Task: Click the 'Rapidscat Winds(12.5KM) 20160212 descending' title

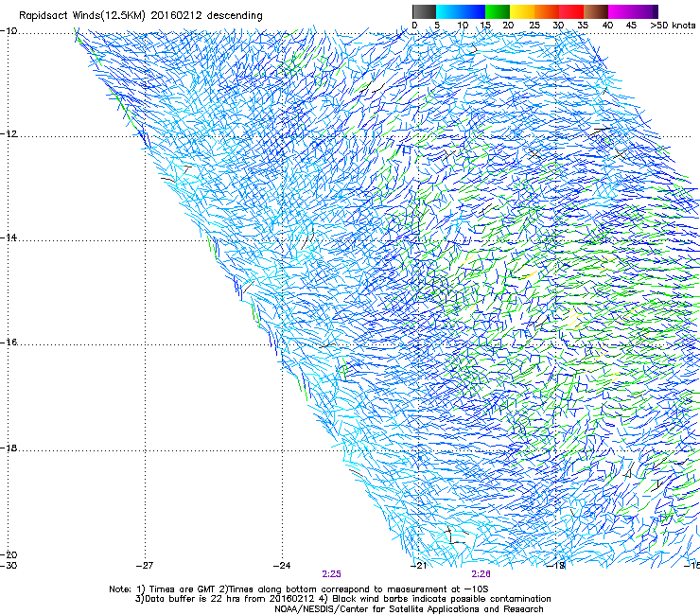Action: point(141,16)
